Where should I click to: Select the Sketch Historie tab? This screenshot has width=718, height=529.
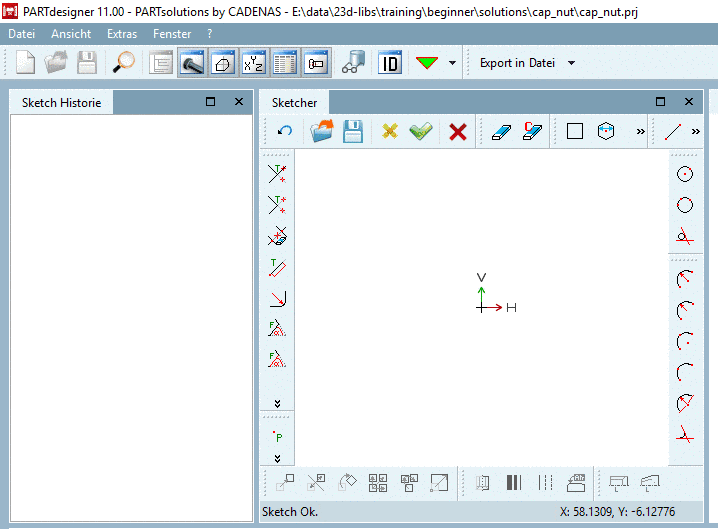(61, 103)
